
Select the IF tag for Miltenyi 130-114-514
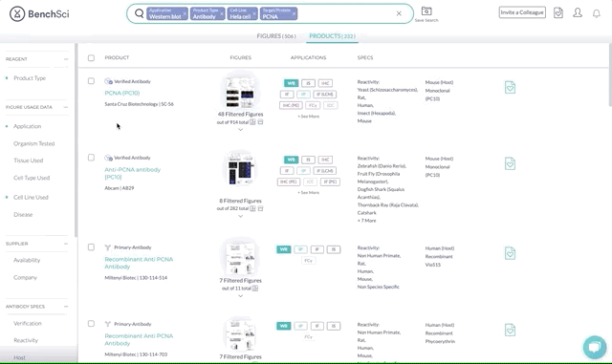click(317, 249)
